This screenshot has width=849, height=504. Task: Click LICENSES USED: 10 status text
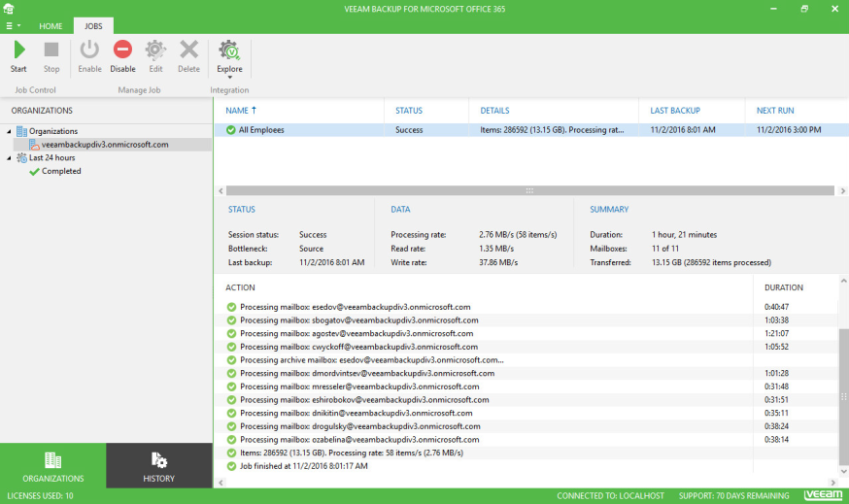pos(40,496)
